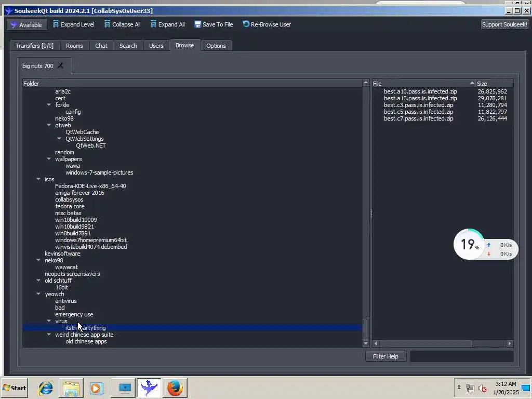Collapse the QtWebSettings folder

59,138
